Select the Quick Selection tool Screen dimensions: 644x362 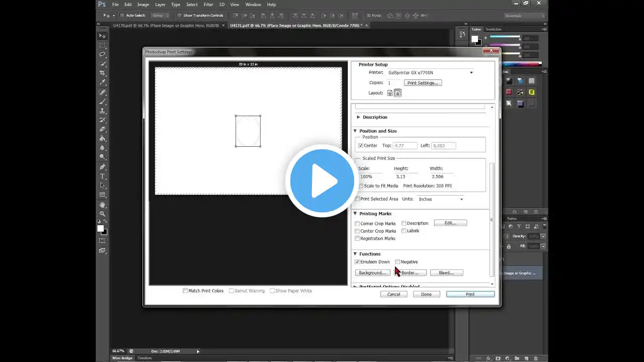pyautogui.click(x=103, y=64)
